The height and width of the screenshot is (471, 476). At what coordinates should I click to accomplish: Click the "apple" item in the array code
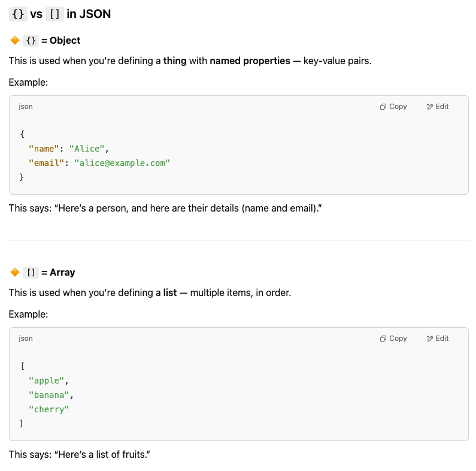(47, 381)
